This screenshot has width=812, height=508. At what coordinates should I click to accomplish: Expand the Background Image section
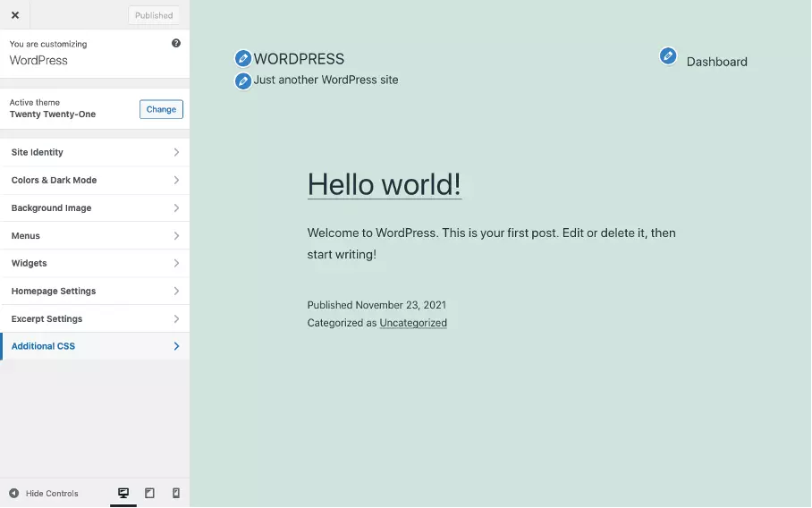pyautogui.click(x=95, y=207)
